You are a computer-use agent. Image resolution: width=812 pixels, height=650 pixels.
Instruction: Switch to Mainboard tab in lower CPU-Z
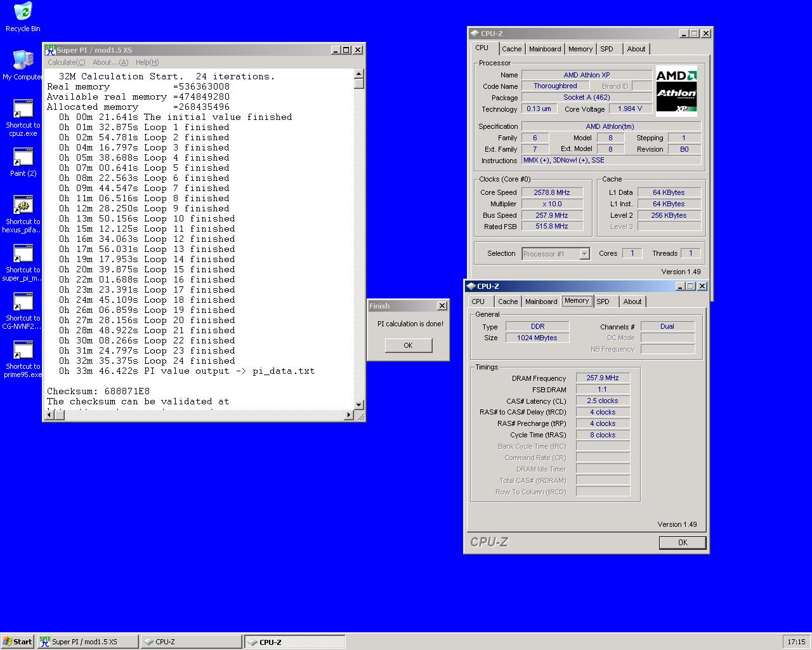pos(541,302)
